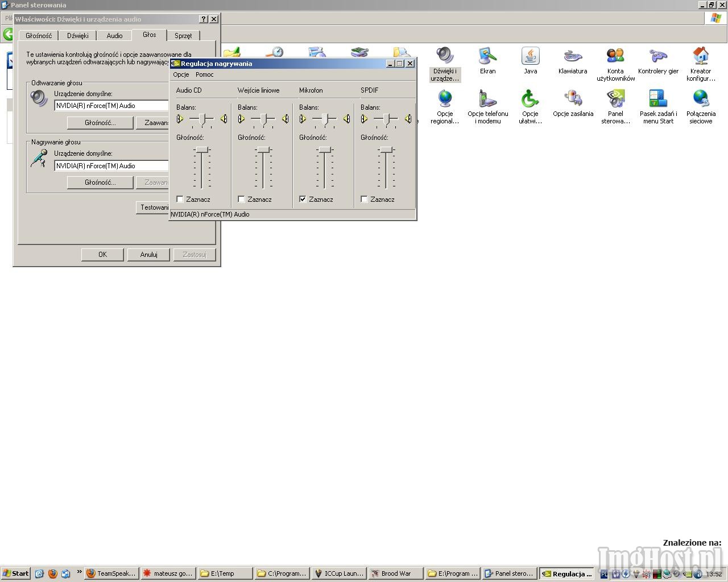Click the Anuluj button
The height and width of the screenshot is (582, 728).
tap(148, 255)
